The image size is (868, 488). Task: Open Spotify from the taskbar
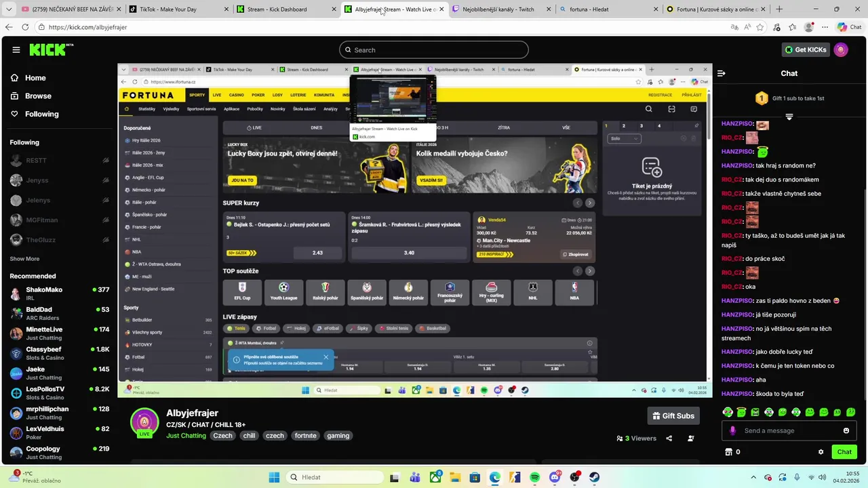coord(534,477)
